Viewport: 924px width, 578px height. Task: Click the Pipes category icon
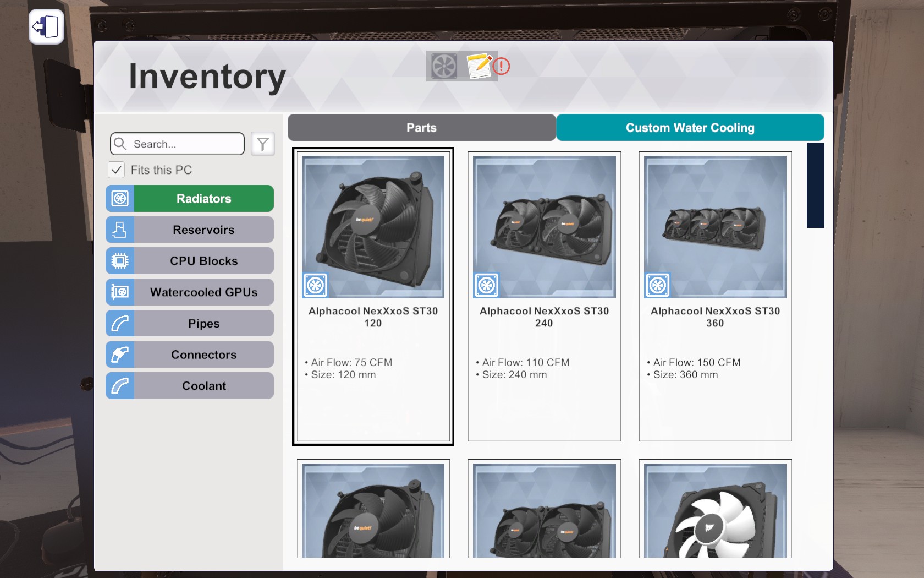point(120,323)
